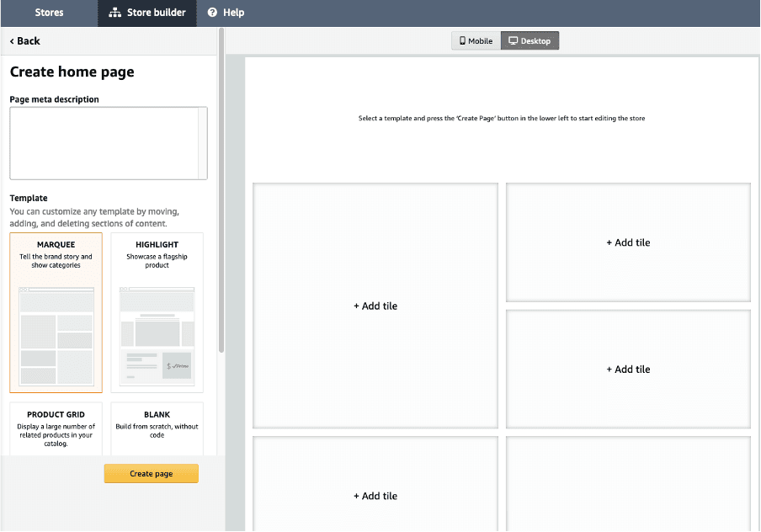Add tile in the large left section
This screenshot has width=761, height=532.
(375, 306)
